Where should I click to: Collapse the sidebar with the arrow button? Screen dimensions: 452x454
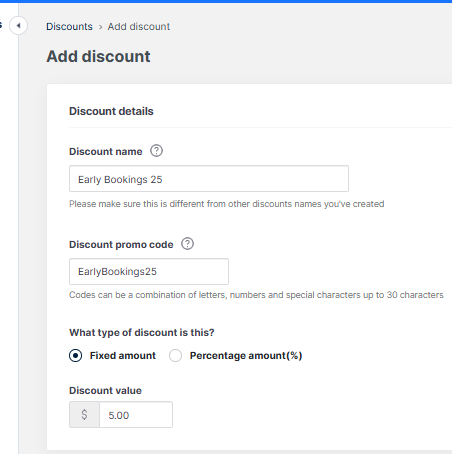click(18, 25)
